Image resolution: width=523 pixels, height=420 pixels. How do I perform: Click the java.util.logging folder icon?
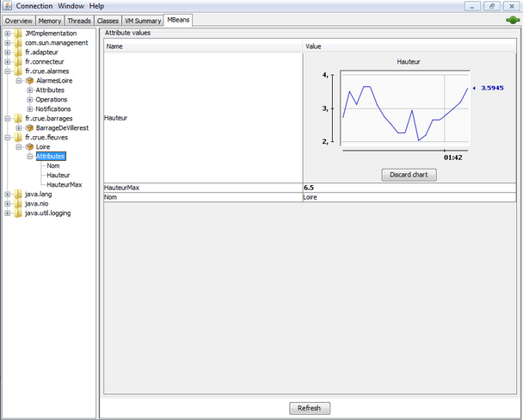pos(18,213)
